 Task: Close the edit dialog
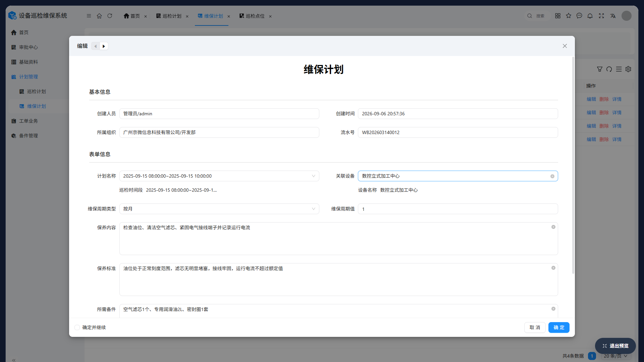point(565,46)
